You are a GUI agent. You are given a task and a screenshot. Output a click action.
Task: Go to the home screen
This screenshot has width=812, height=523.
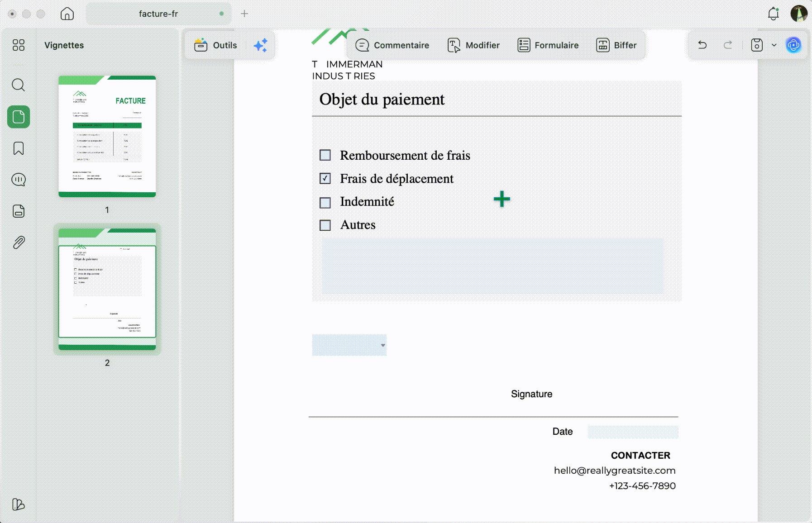[x=67, y=14]
